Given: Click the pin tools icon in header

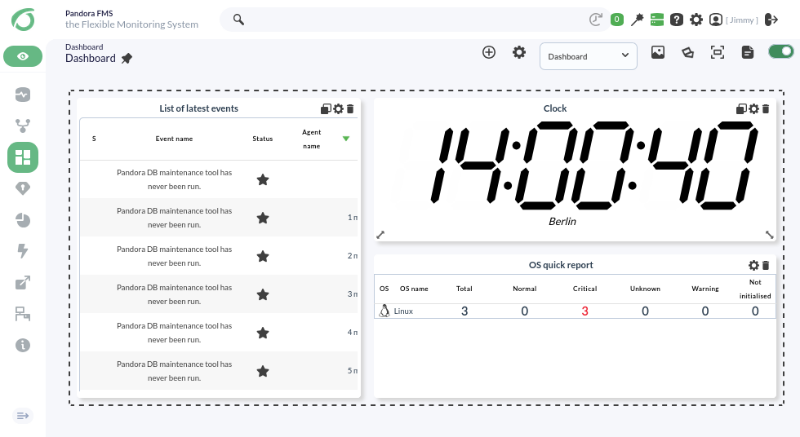Looking at the screenshot, I should point(637,19).
